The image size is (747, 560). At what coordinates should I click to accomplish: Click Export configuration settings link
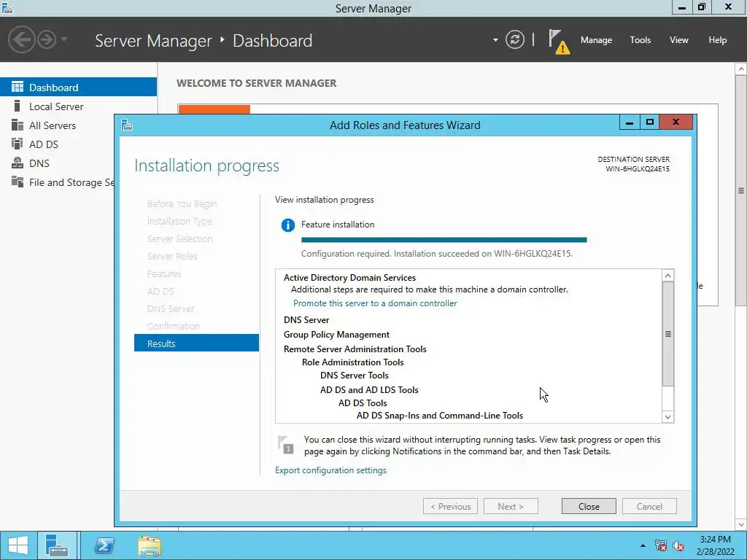coord(330,470)
